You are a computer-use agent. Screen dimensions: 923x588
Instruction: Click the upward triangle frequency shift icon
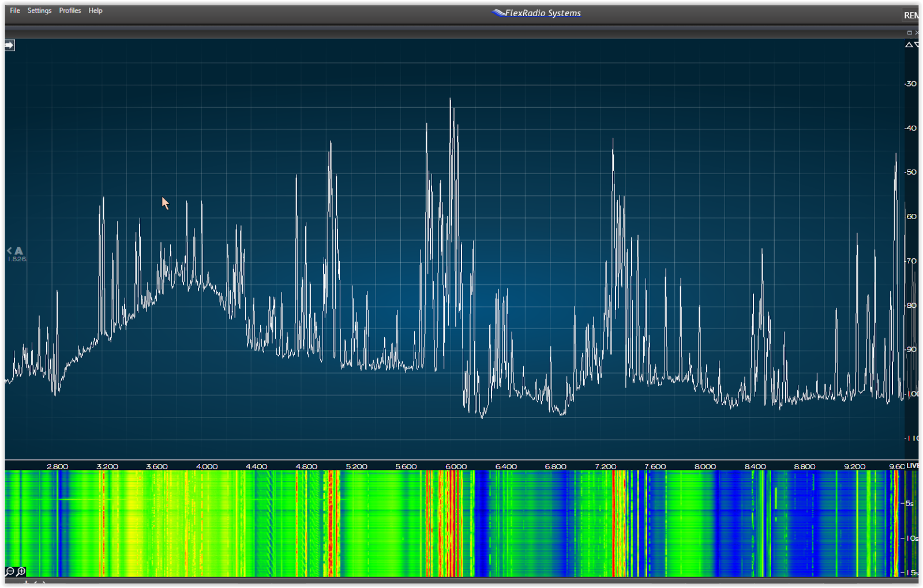pyautogui.click(x=909, y=44)
